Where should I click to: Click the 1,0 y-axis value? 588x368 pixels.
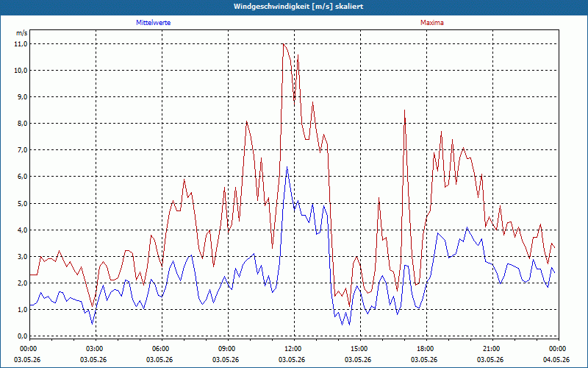(23, 309)
